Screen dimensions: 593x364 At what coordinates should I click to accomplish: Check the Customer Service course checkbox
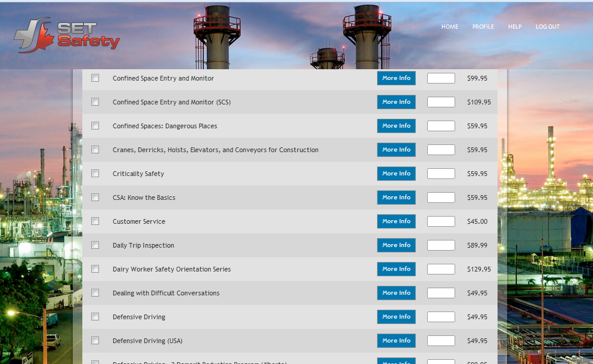[x=95, y=221]
